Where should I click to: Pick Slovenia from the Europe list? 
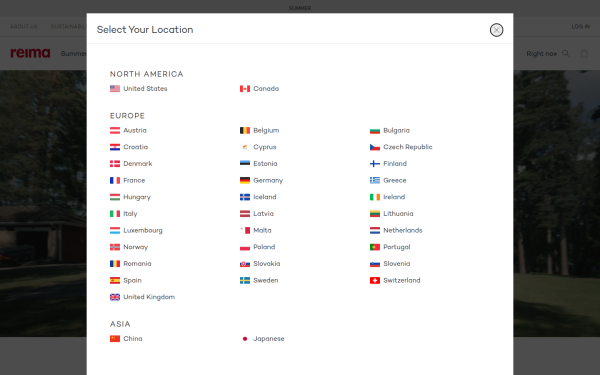click(390, 264)
